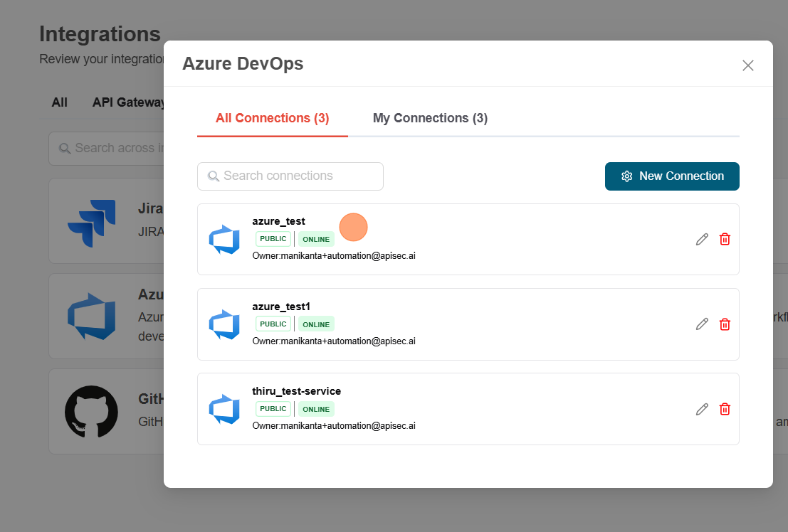The image size is (788, 532).
Task: Edit the azure_test1 connection with pencil icon
Action: click(702, 324)
